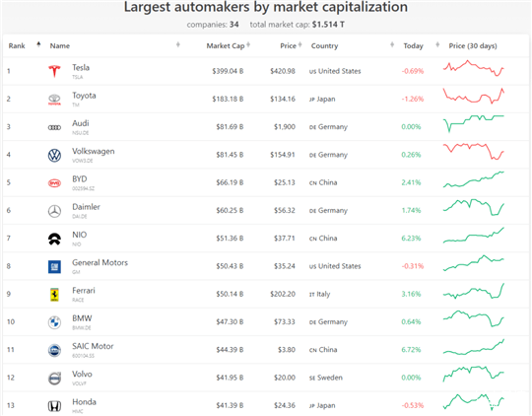Click the Ferrari prancing horse logo
This screenshot has width=532, height=416.
click(54, 295)
